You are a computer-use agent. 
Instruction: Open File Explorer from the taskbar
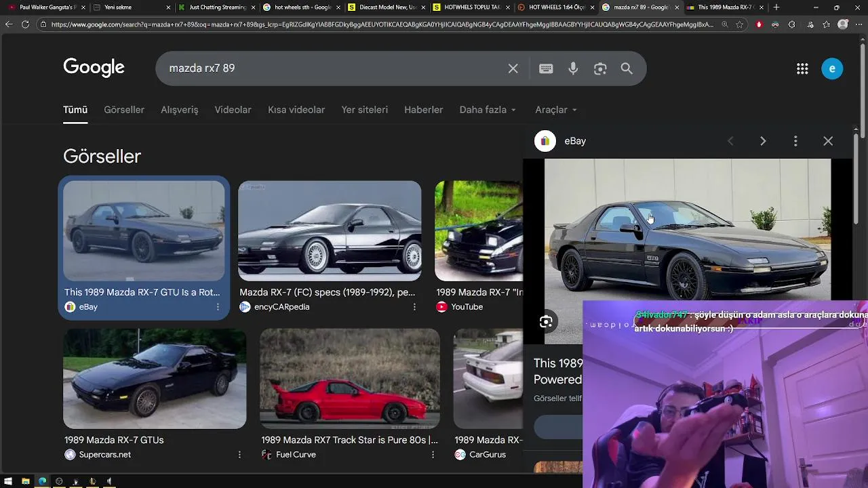pos(26,481)
